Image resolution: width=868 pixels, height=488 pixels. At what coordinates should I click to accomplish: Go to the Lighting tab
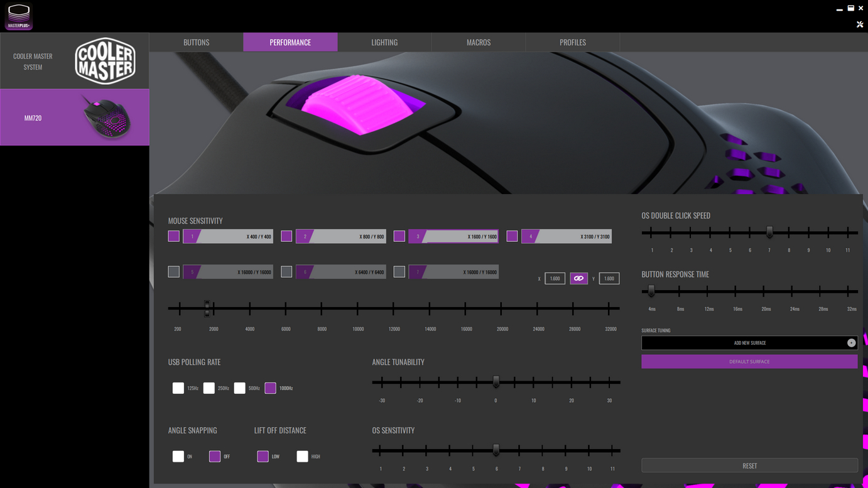384,42
